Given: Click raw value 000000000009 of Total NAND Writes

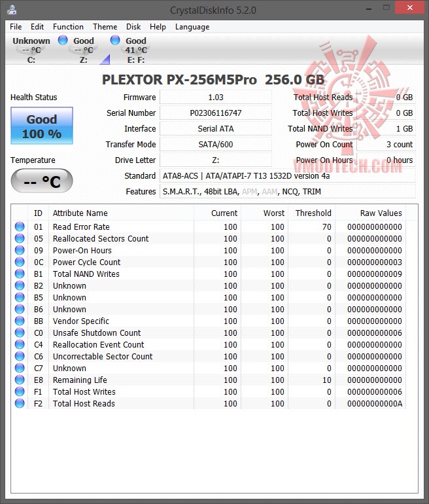Looking at the screenshot, I should (375, 274).
